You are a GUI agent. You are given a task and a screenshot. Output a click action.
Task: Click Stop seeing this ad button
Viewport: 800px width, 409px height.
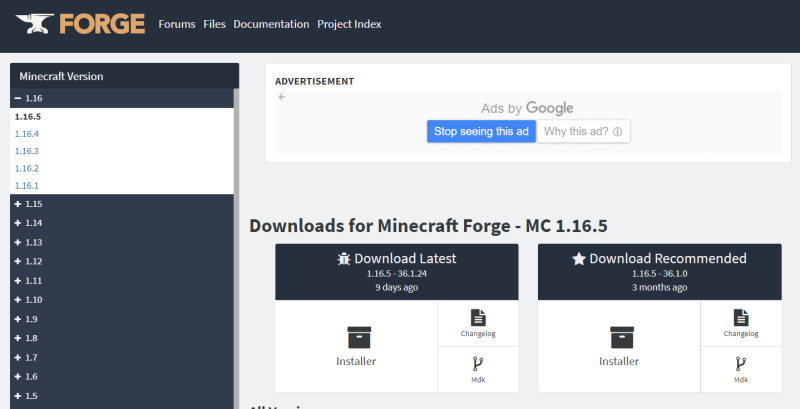[x=481, y=132]
